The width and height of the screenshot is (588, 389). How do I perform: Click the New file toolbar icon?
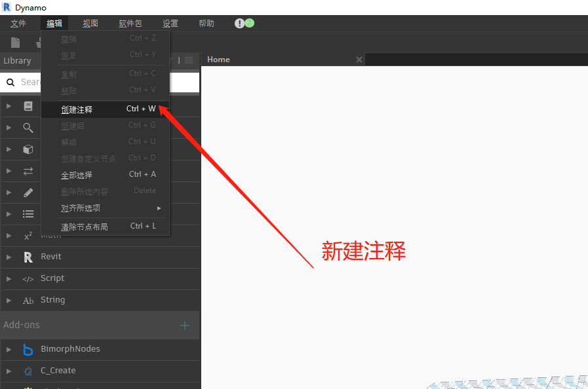(15, 43)
